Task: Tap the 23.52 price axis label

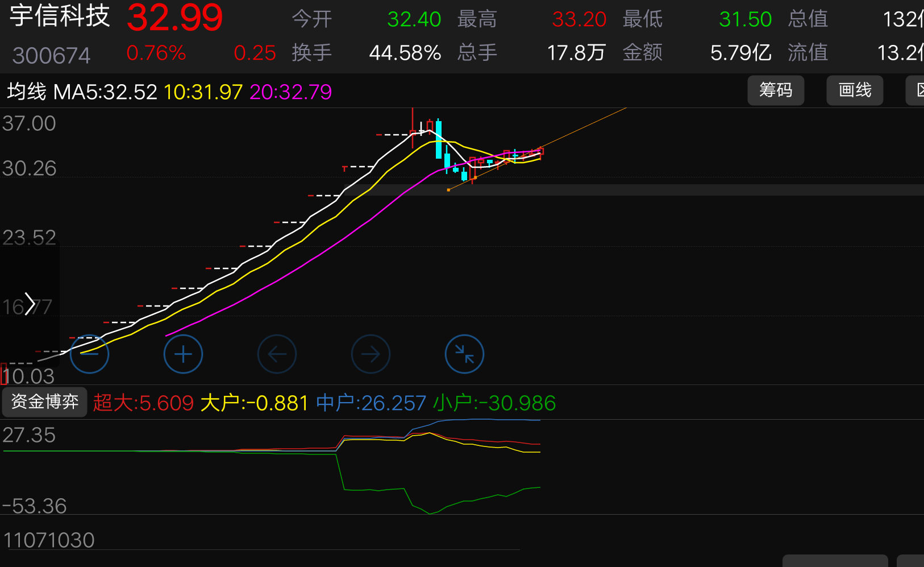Action: click(29, 238)
